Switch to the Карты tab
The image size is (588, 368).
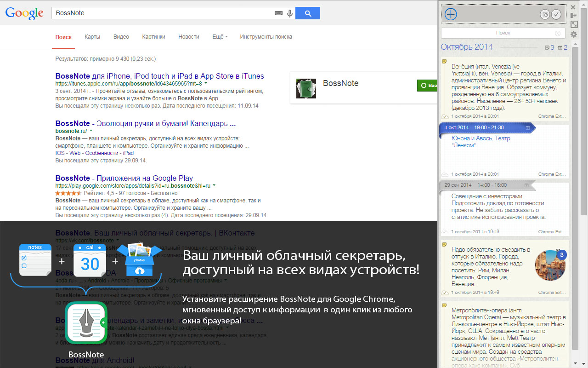coord(92,37)
